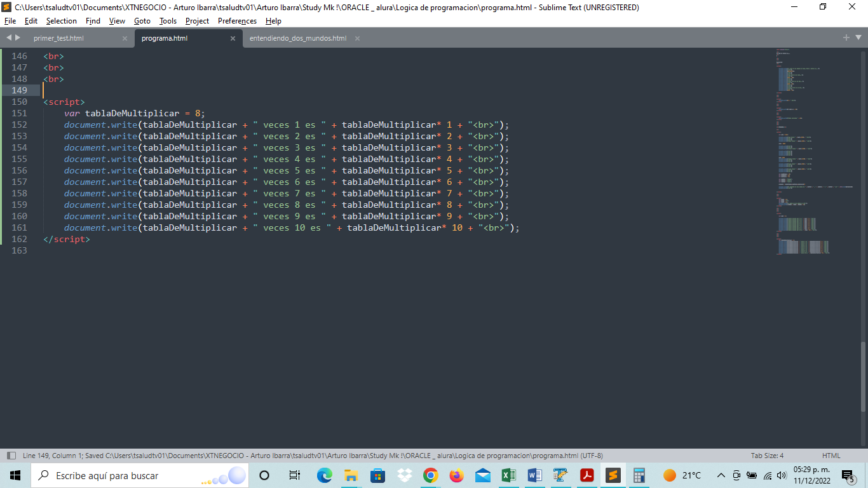Open the Project menu
Screen dimensions: 868x488
coord(197,21)
